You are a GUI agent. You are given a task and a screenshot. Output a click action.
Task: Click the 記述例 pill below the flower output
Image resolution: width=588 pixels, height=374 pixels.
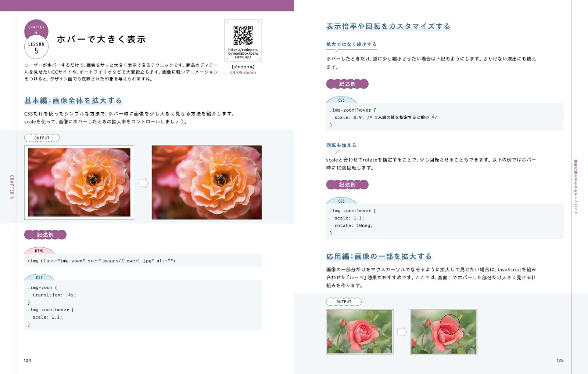[45, 234]
